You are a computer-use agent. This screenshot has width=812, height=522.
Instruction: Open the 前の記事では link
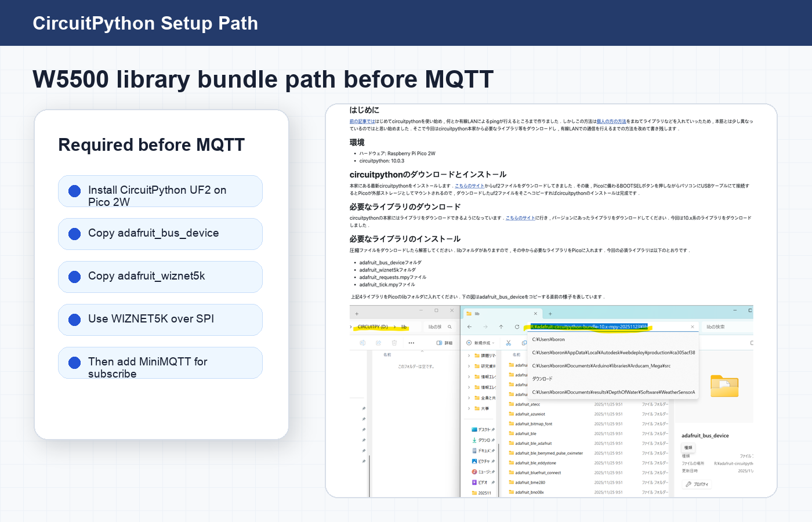pyautogui.click(x=362, y=122)
